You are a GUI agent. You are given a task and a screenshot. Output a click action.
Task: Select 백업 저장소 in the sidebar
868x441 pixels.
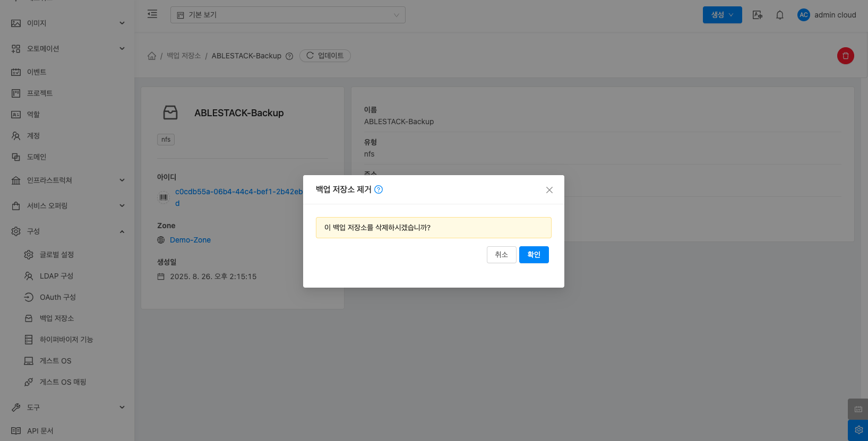[x=57, y=318]
